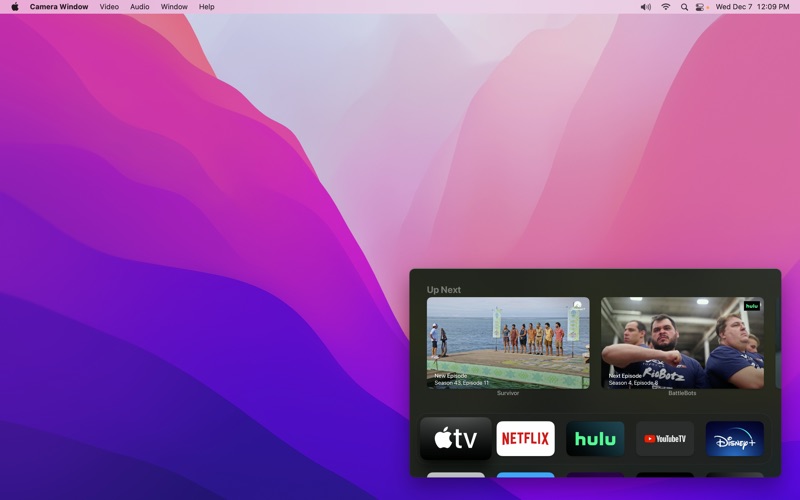Open the Audio menu
The height and width of the screenshot is (500, 800).
pyautogui.click(x=139, y=7)
